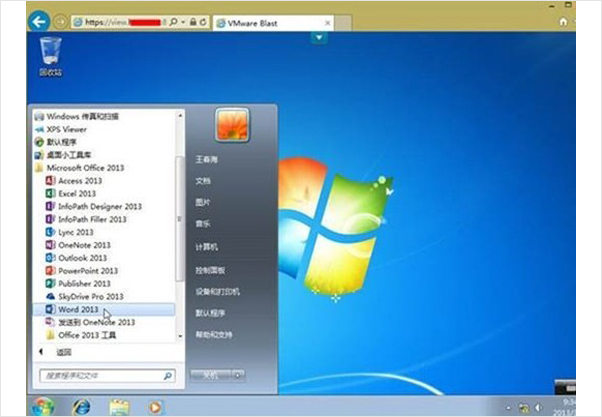Image resolution: width=602 pixels, height=417 pixels.
Task: Open Pictures from Start menu right pane
Action: click(203, 202)
